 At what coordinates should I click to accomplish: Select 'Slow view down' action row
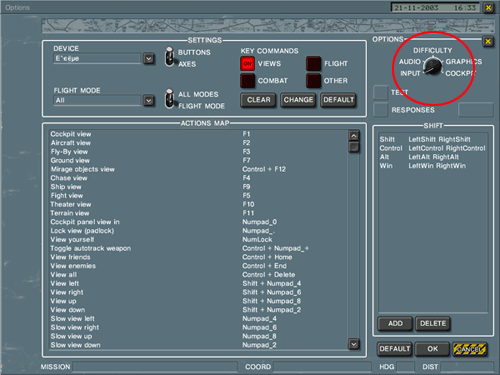tap(198, 345)
